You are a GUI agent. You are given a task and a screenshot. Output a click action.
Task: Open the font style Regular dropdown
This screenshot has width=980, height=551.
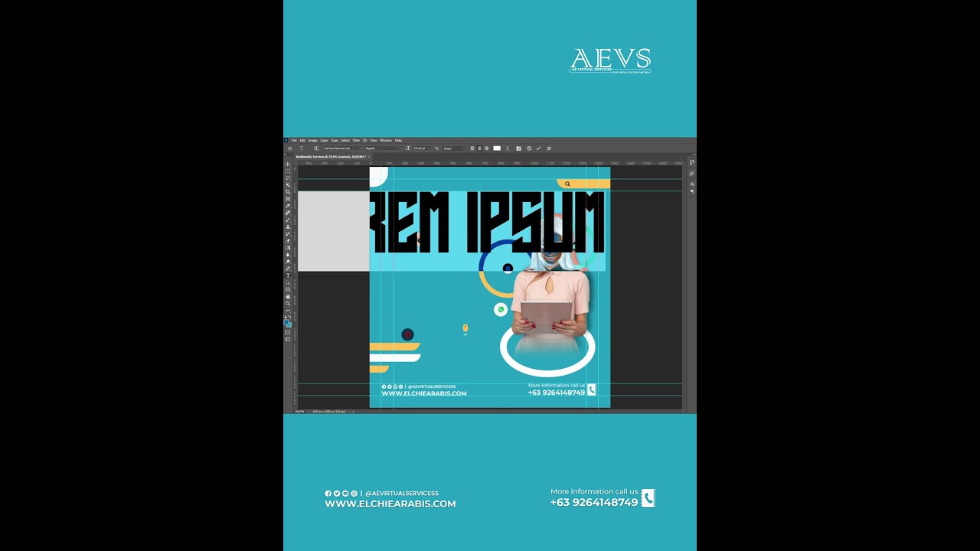click(x=383, y=148)
